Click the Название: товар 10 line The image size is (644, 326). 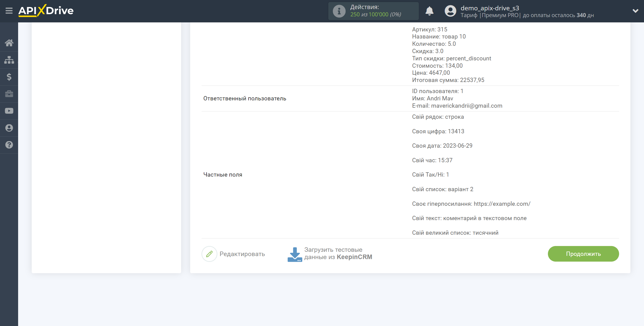439,36
